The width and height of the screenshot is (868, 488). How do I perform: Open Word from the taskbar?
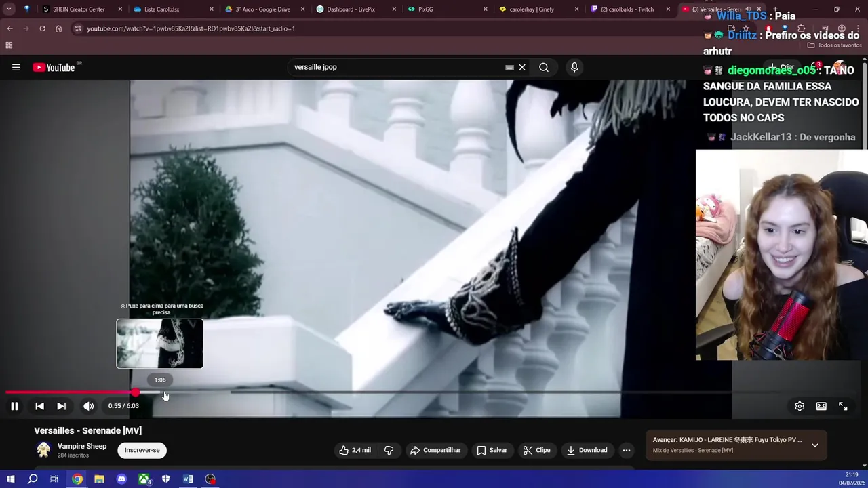coord(188,479)
